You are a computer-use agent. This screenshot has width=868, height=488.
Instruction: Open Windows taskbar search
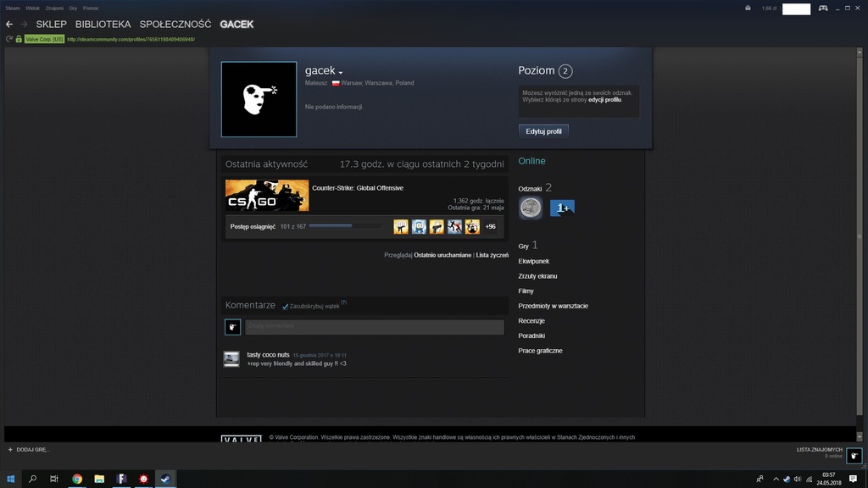point(33,480)
